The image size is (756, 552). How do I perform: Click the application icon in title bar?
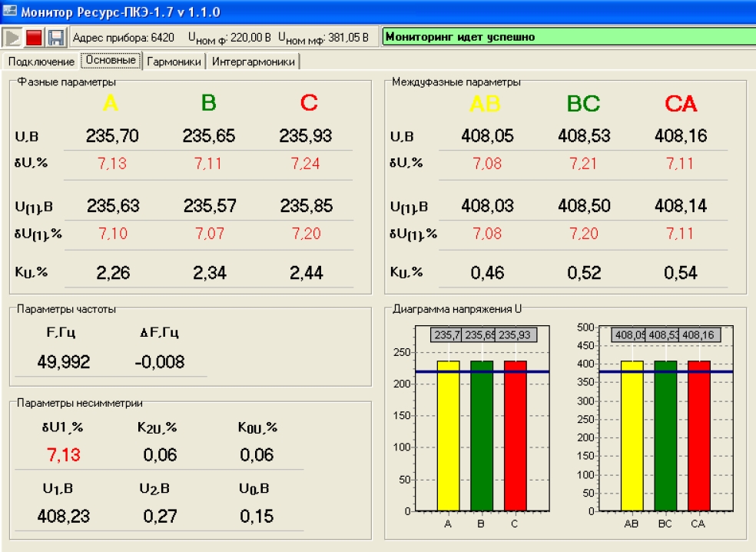[x=9, y=11]
